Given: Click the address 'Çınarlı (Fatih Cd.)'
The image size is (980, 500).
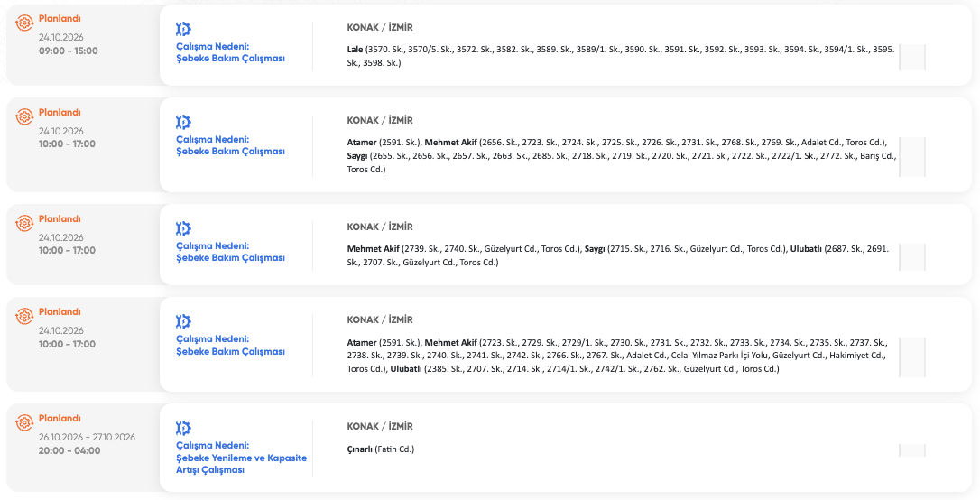Looking at the screenshot, I should [381, 449].
